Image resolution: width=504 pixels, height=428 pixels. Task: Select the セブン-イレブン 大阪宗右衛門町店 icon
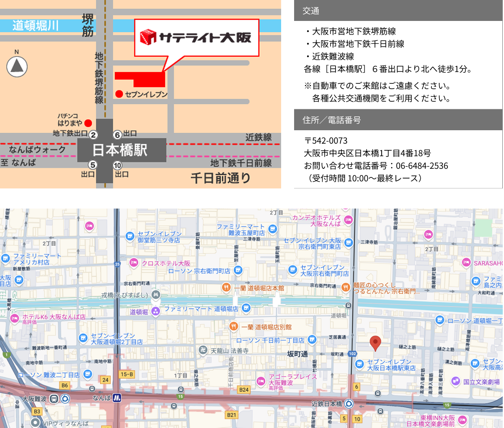pyautogui.click(x=293, y=270)
